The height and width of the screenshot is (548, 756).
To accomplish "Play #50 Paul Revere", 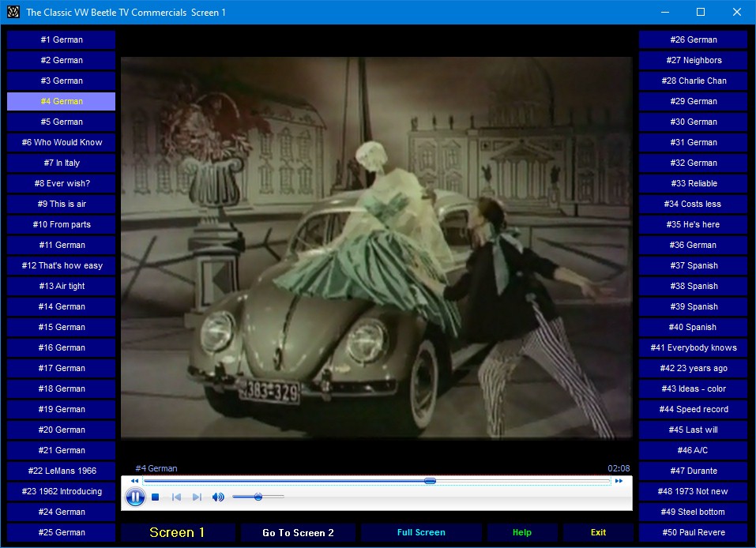I will [693, 532].
